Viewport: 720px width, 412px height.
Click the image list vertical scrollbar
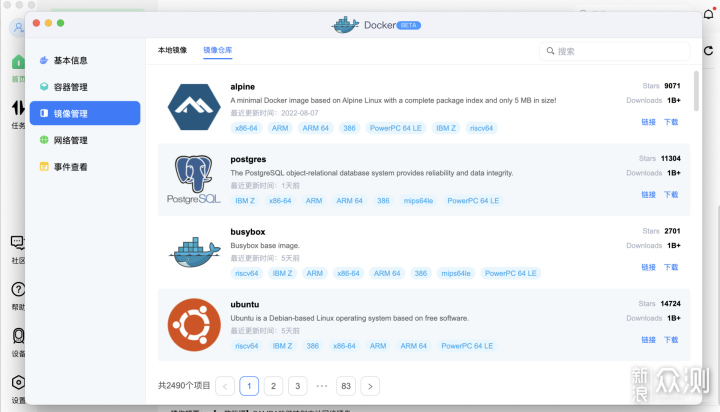pos(696,91)
